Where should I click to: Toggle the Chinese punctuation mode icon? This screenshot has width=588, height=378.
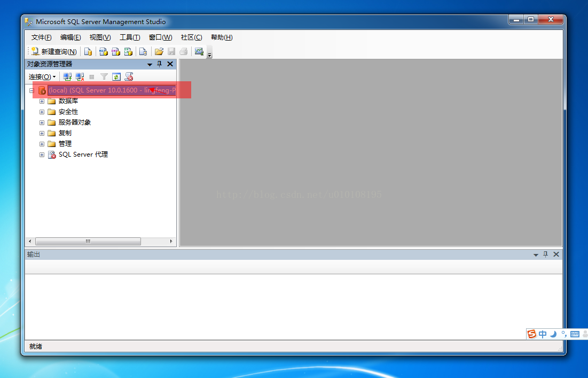(564, 334)
